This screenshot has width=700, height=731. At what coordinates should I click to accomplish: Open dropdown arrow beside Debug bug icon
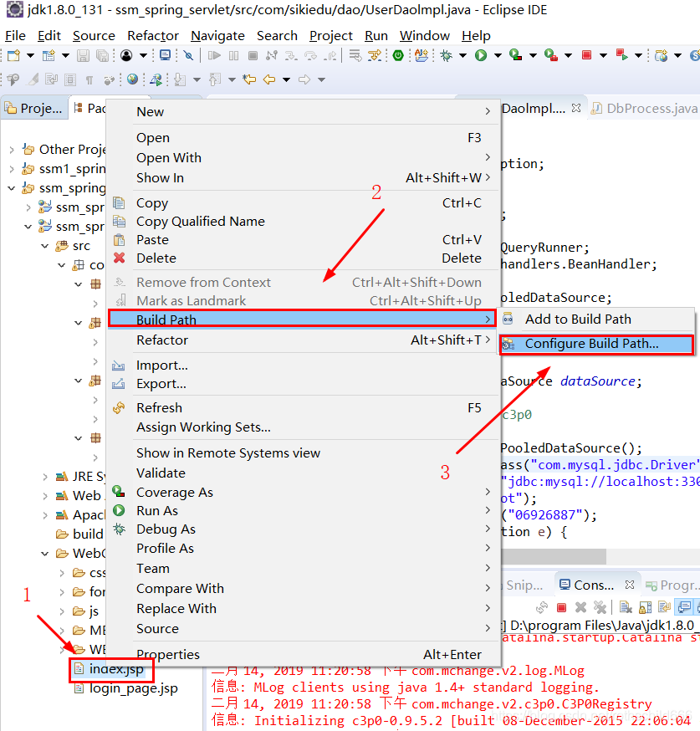(x=462, y=55)
